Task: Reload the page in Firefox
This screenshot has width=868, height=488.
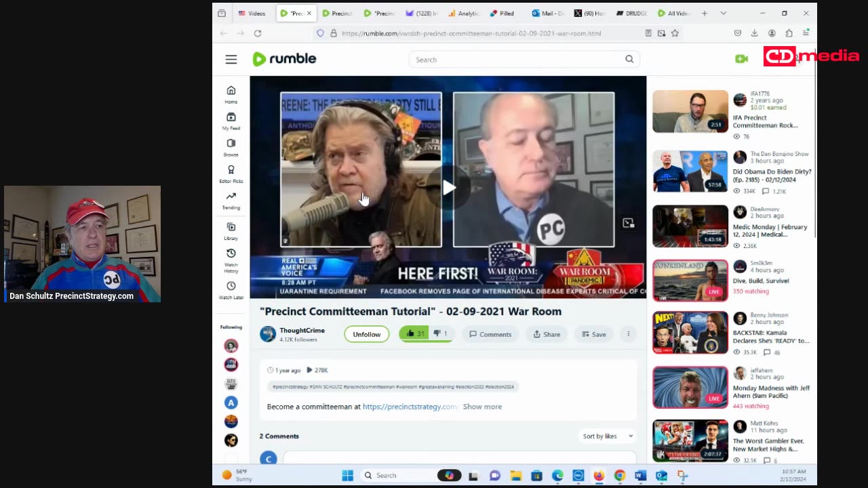Action: [x=258, y=33]
